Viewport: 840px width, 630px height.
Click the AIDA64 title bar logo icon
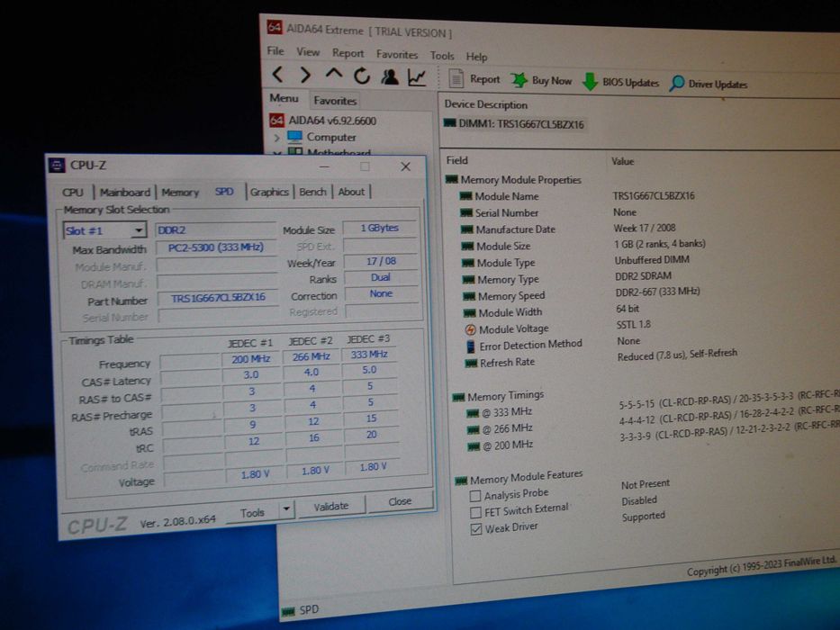pyautogui.click(x=275, y=27)
